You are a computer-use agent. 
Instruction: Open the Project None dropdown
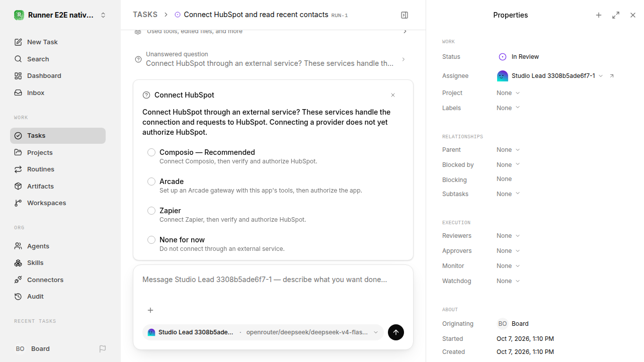point(508,93)
